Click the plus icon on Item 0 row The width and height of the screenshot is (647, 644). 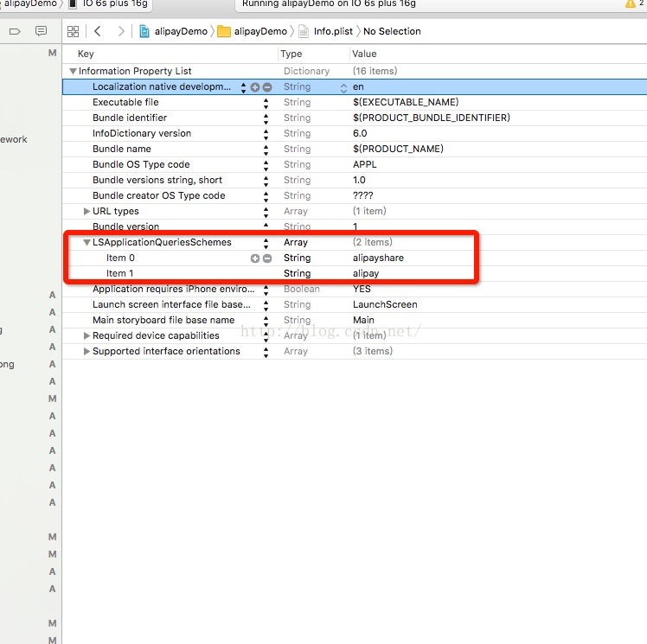coord(255,258)
